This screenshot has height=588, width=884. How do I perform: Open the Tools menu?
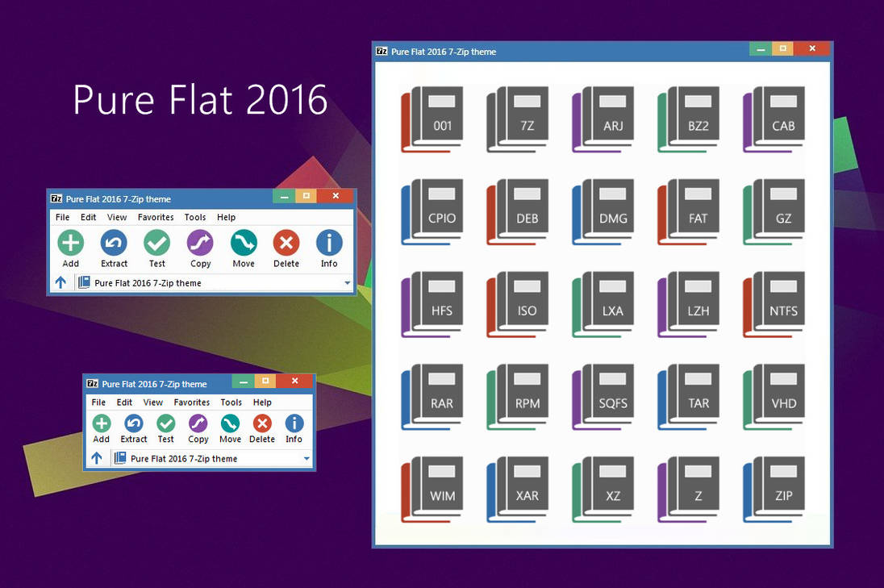click(194, 217)
